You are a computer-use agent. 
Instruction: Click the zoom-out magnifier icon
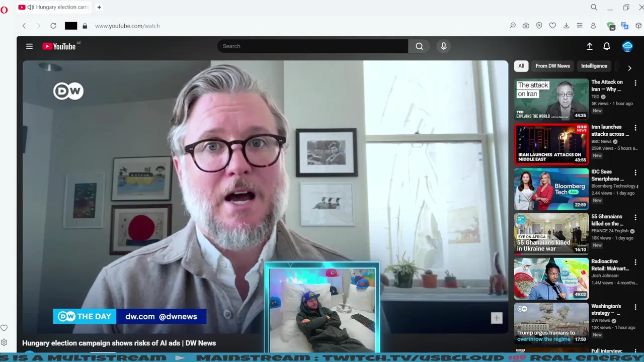pyautogui.click(x=513, y=26)
